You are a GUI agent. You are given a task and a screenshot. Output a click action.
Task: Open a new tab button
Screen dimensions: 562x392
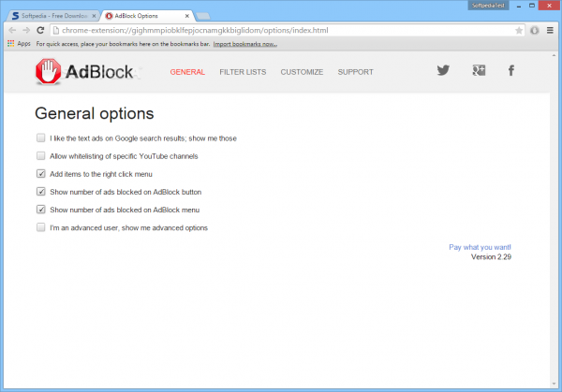(x=203, y=16)
